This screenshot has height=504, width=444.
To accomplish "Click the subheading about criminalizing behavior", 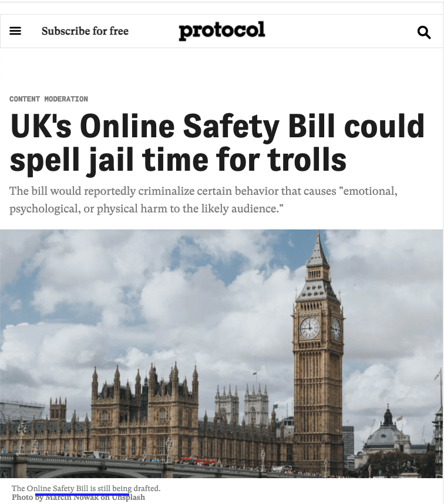I will click(x=203, y=199).
